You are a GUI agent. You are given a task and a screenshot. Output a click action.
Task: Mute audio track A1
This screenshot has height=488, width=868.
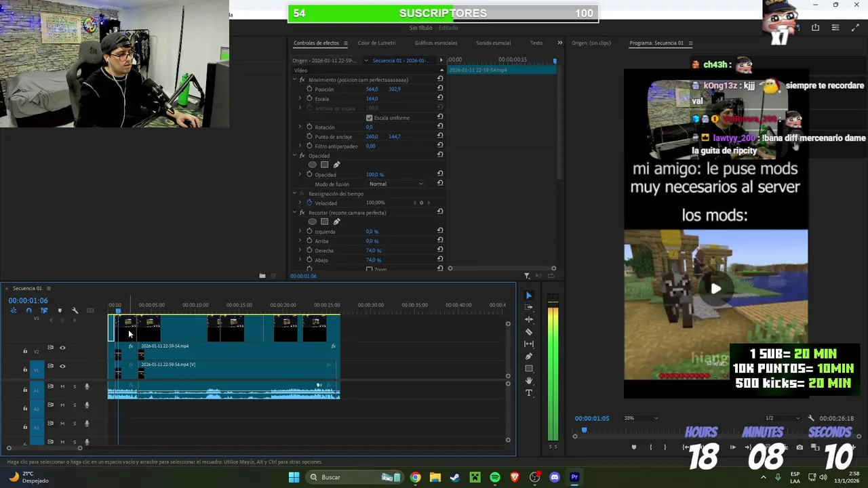pyautogui.click(x=62, y=387)
